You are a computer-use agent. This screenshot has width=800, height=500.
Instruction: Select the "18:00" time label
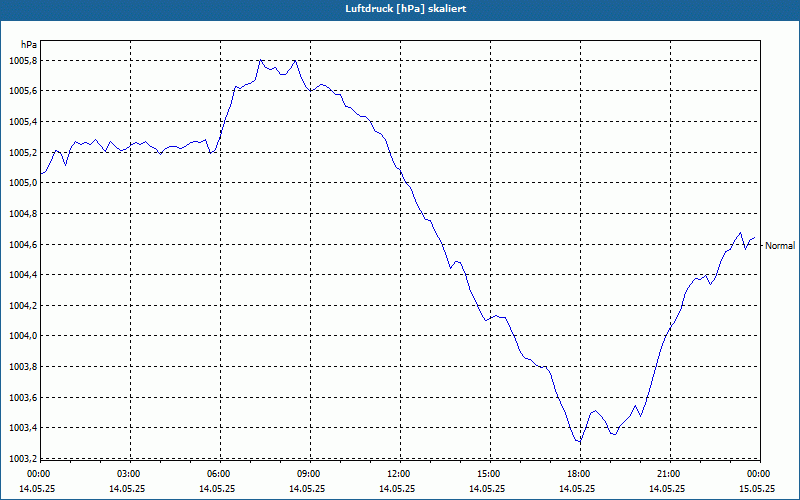click(577, 474)
